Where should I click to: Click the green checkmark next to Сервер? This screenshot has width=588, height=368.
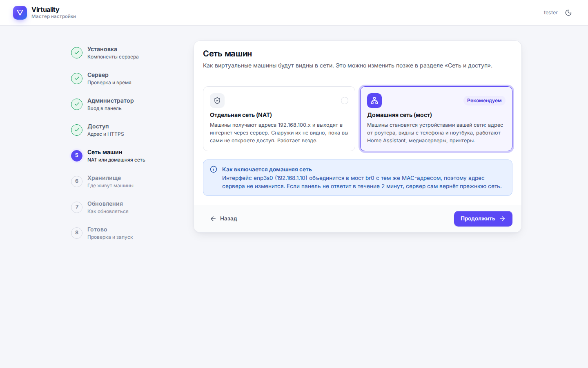77,79
